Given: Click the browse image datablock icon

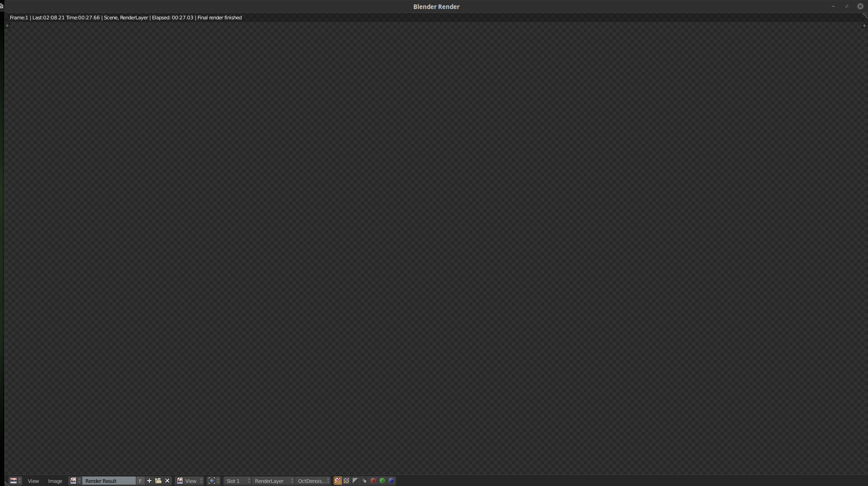Looking at the screenshot, I should [x=75, y=481].
